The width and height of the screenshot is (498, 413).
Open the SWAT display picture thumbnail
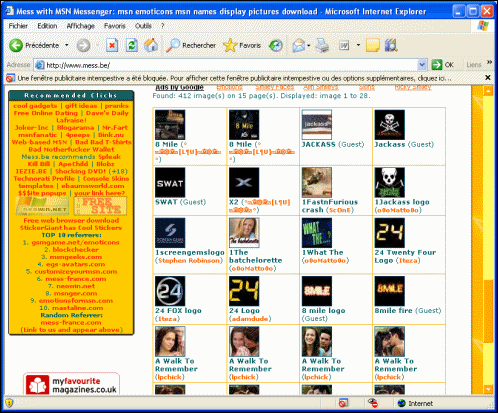click(170, 182)
